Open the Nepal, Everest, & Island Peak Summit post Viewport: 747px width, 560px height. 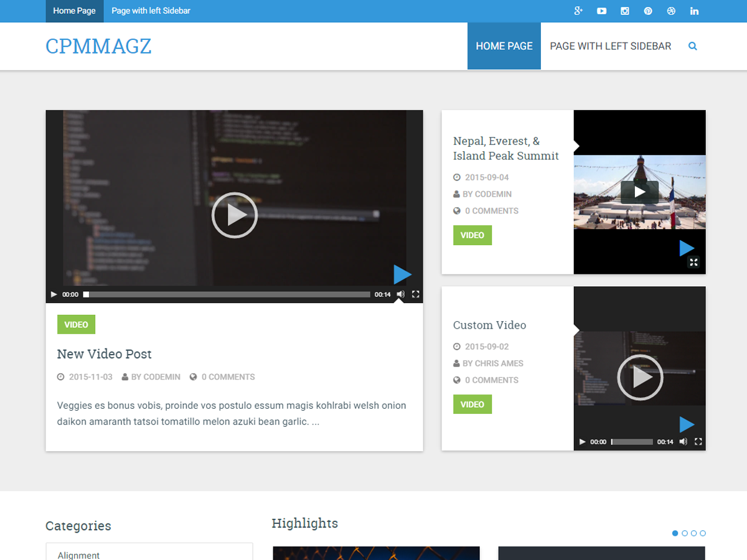click(x=505, y=148)
